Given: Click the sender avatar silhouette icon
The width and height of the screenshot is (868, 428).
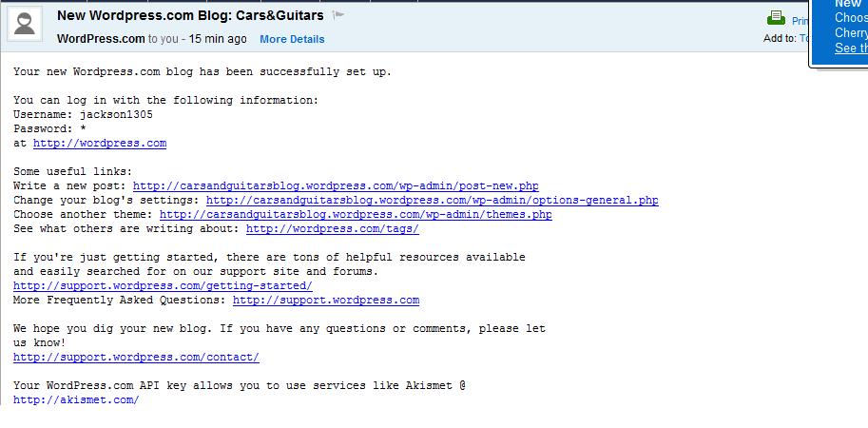Looking at the screenshot, I should (25, 23).
